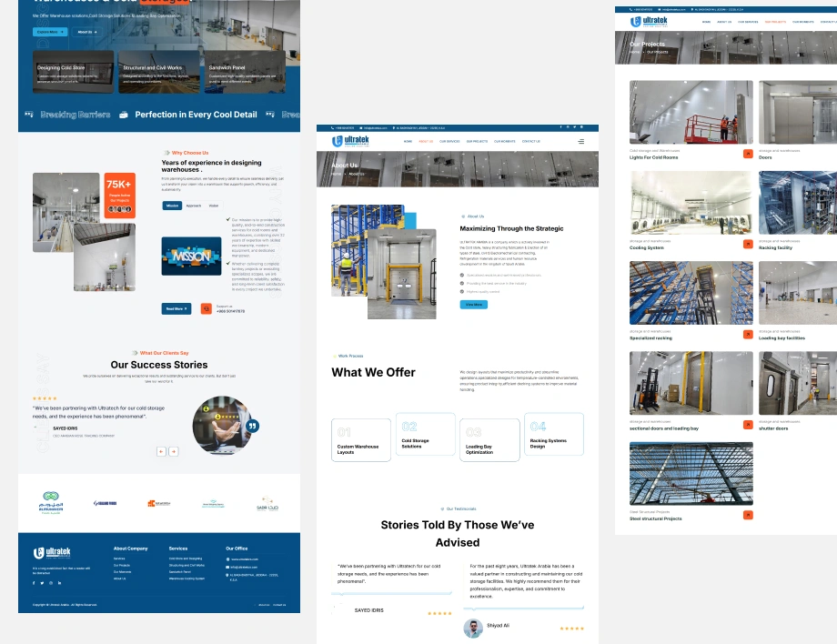Select the Vision tab
Image resolution: width=837 pixels, height=644 pixels.
pos(214,206)
